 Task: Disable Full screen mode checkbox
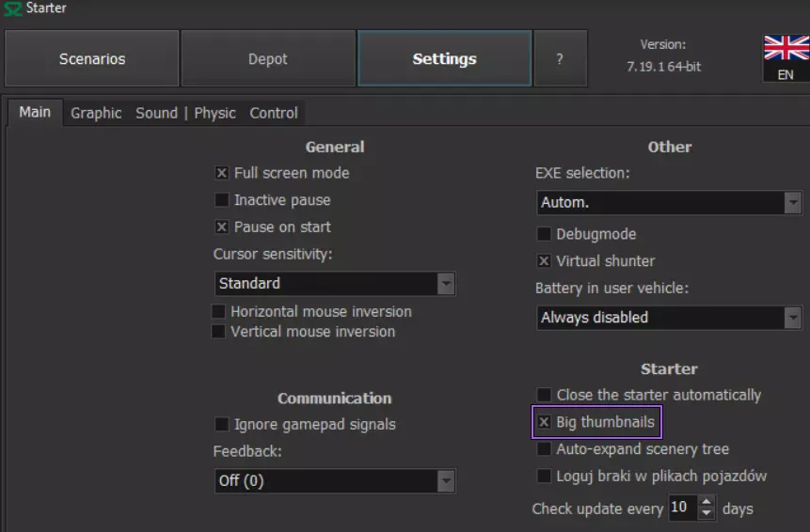(x=222, y=173)
